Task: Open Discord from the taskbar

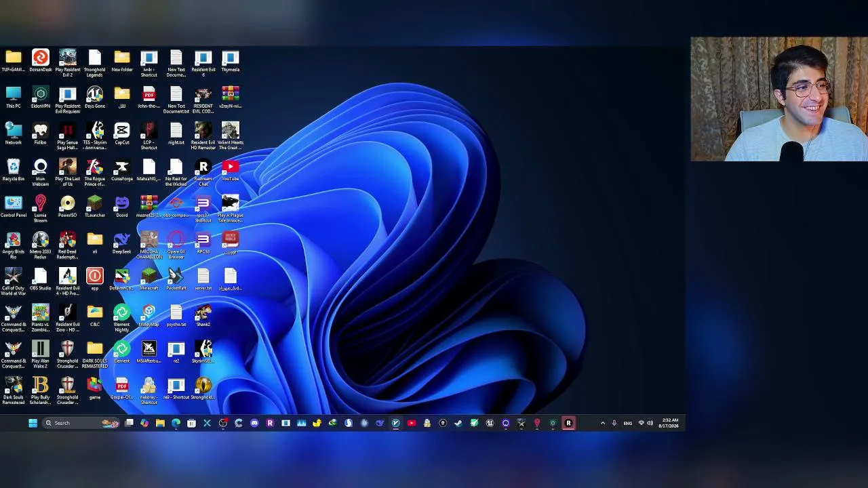Action: pyautogui.click(x=254, y=423)
